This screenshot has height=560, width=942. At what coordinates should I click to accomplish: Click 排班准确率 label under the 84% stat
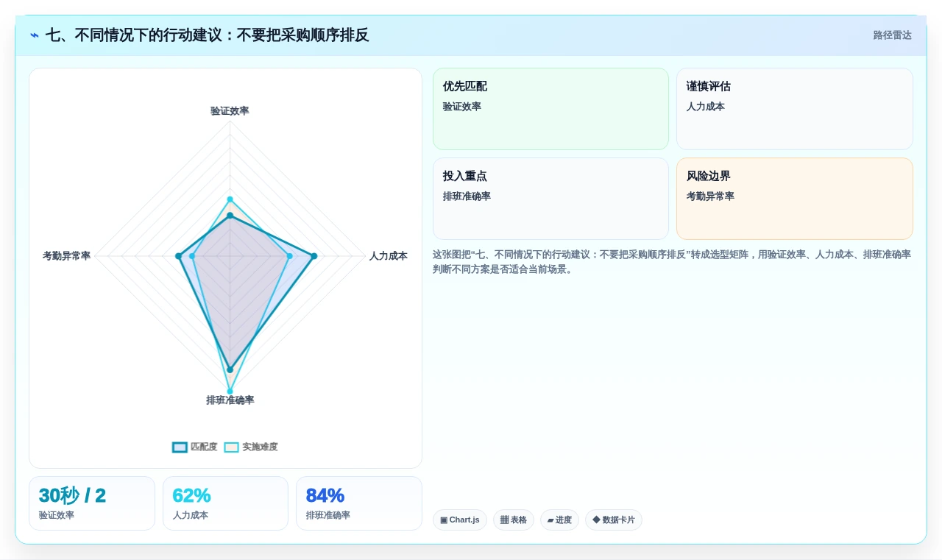click(328, 515)
